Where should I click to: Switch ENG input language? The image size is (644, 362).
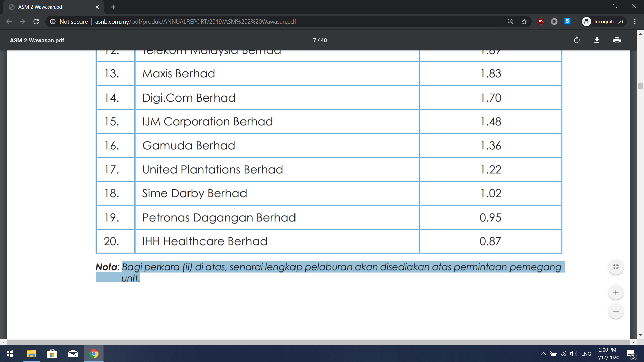(x=586, y=354)
